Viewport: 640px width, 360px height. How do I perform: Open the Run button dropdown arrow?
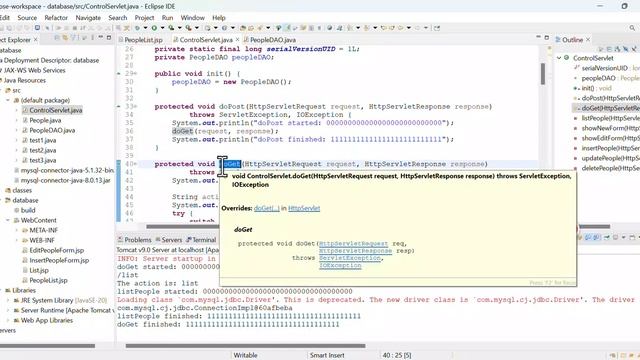(x=162, y=28)
